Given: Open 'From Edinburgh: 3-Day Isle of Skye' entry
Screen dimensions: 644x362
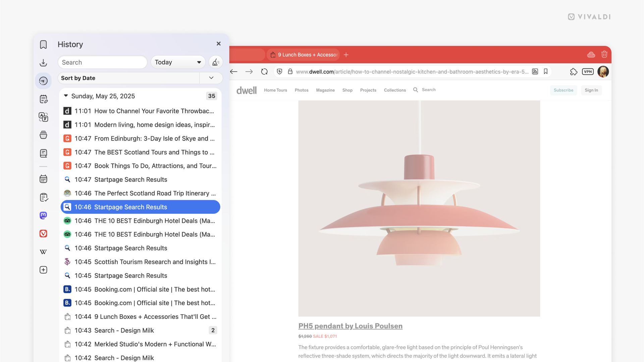Looking at the screenshot, I should tap(140, 138).
